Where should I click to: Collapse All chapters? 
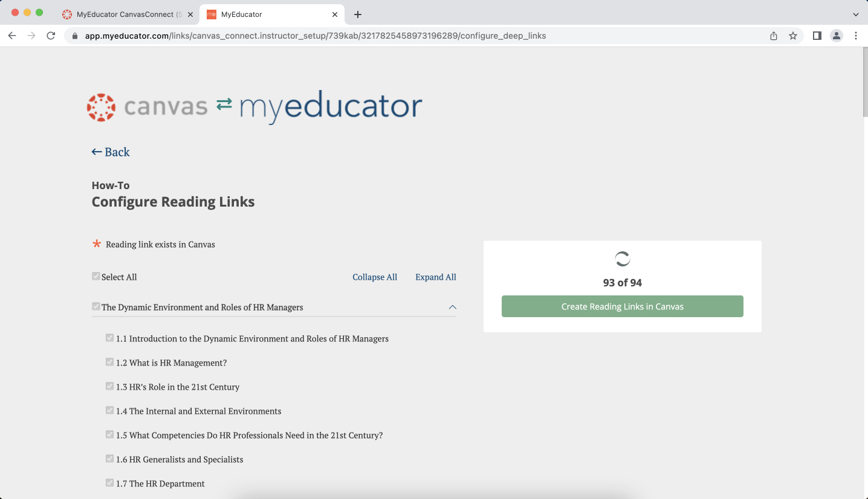coord(375,277)
